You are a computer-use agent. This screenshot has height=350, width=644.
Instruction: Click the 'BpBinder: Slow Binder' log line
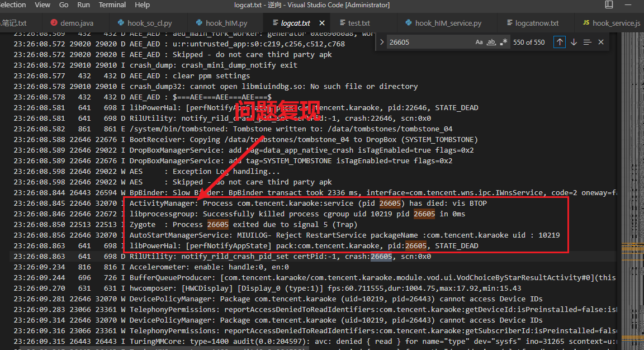click(x=315, y=193)
